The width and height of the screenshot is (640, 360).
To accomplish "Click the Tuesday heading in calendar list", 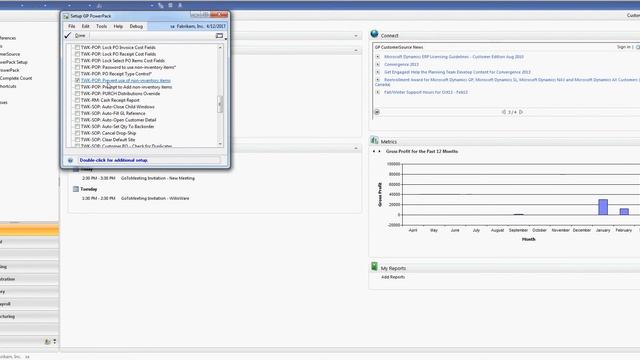I will coord(89,189).
